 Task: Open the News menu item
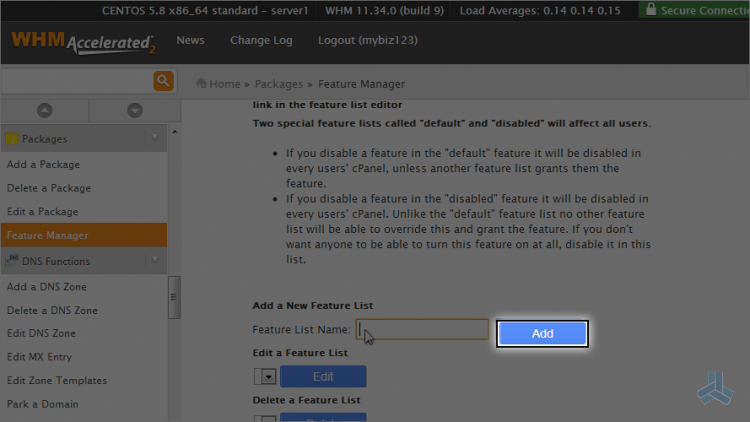pos(190,40)
